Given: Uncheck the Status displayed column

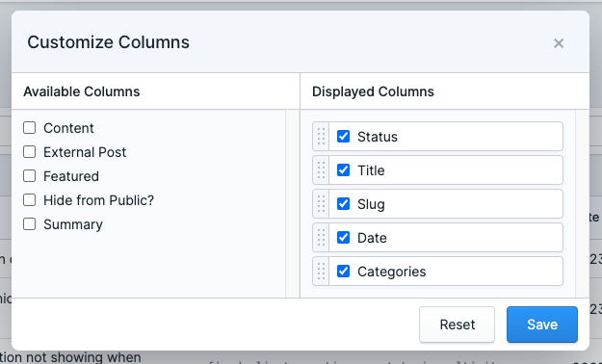Looking at the screenshot, I should (343, 137).
